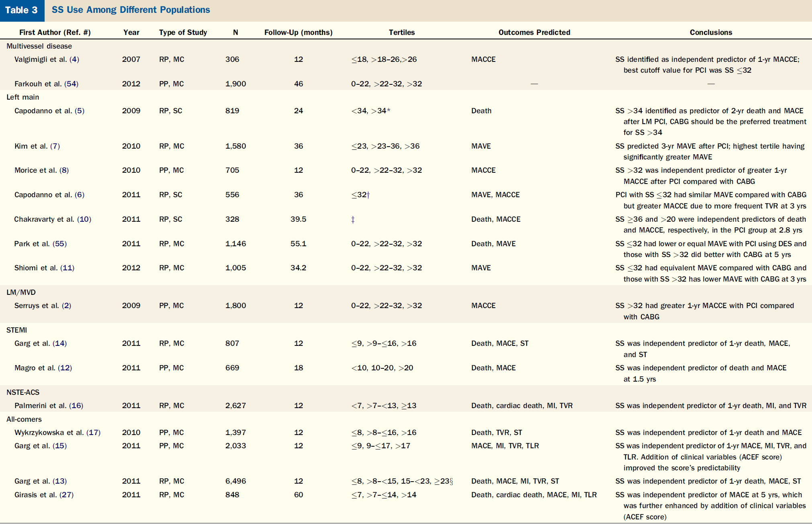Click follow-up value 60 in Girasis row
The width and height of the screenshot is (812, 525).
click(x=299, y=495)
